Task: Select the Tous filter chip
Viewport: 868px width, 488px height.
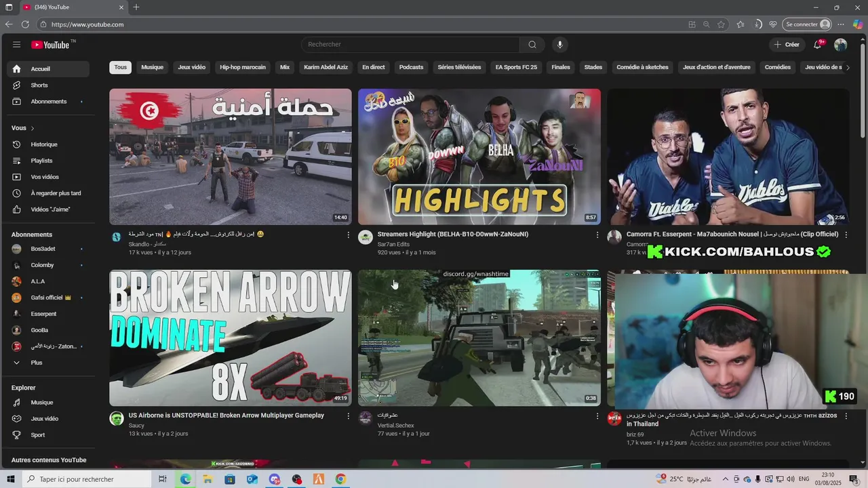Action: click(121, 67)
